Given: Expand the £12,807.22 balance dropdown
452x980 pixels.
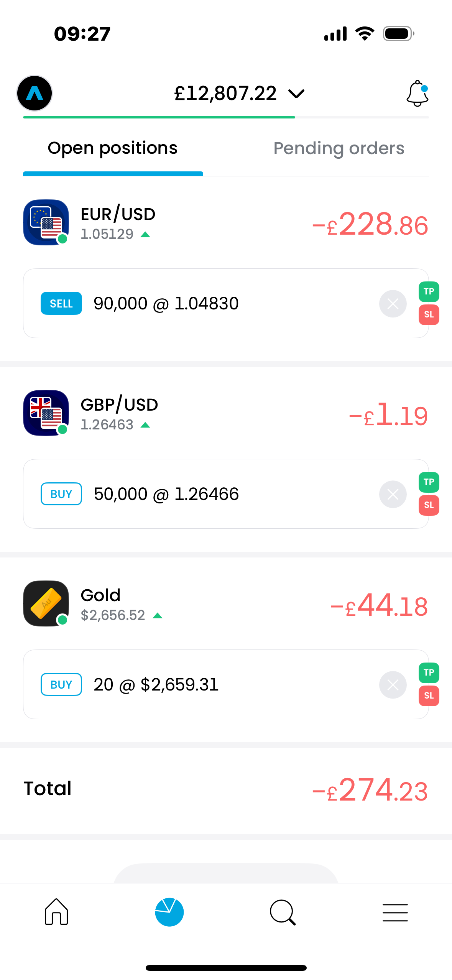Looking at the screenshot, I should click(240, 94).
